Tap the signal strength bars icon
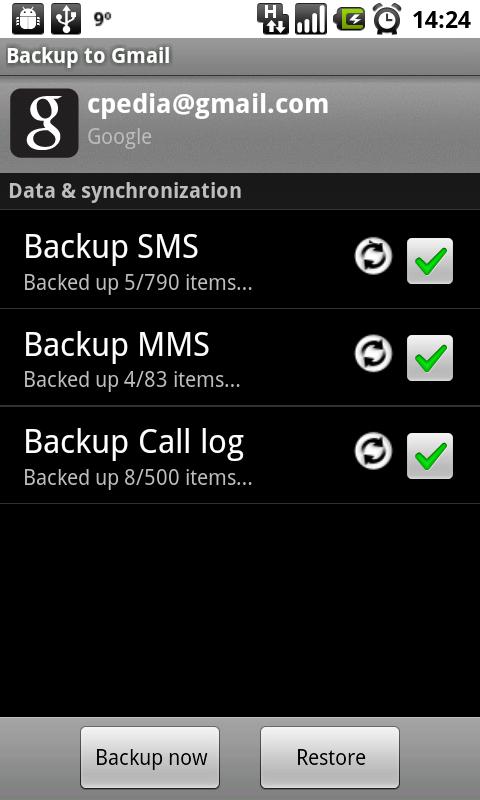The image size is (480, 800). click(311, 19)
